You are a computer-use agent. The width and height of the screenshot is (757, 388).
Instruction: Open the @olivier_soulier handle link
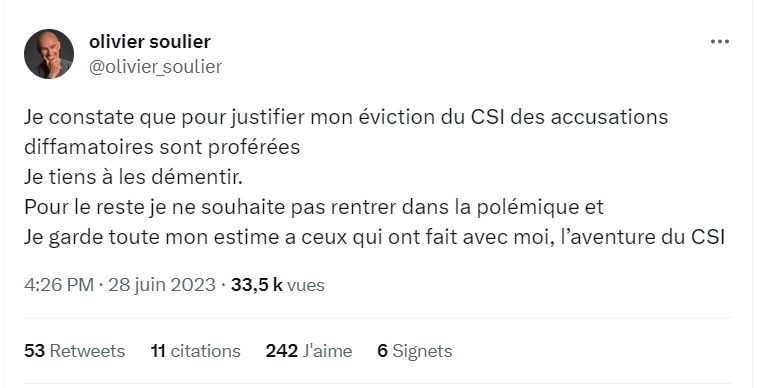(x=155, y=67)
